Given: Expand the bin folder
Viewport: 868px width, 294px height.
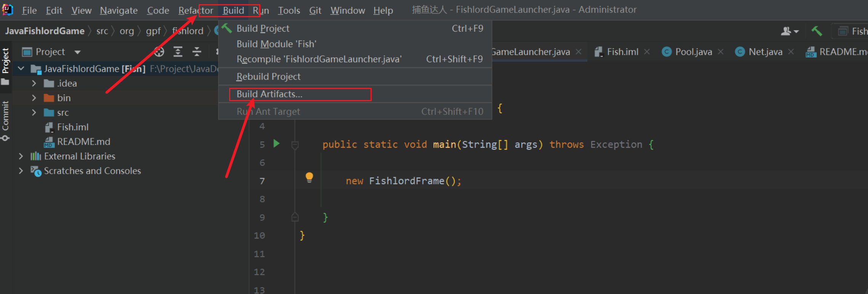Looking at the screenshot, I should (34, 98).
